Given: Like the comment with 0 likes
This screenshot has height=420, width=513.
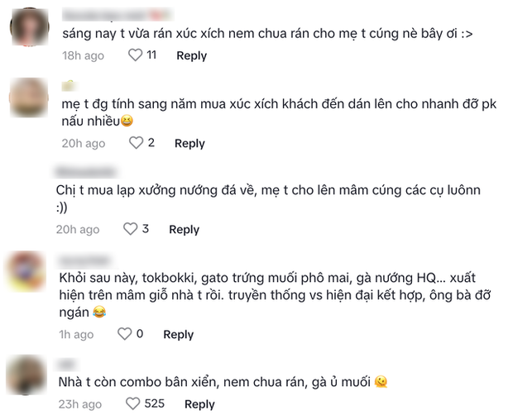Looking at the screenshot, I should 125,334.
